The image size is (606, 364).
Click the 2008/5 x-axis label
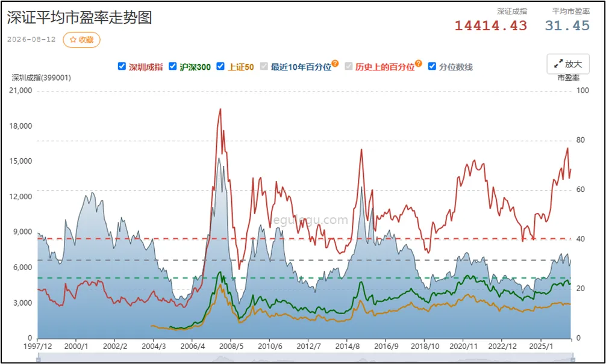pos(231,346)
